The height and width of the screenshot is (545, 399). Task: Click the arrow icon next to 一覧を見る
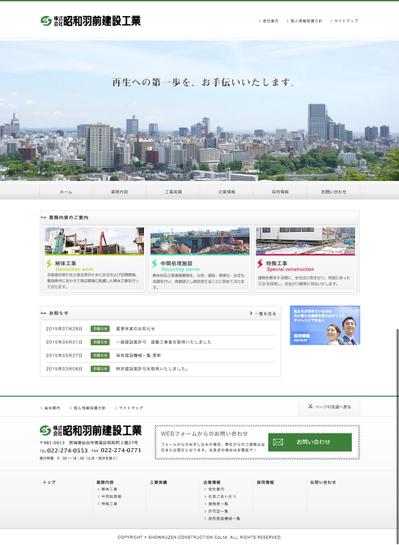click(251, 313)
